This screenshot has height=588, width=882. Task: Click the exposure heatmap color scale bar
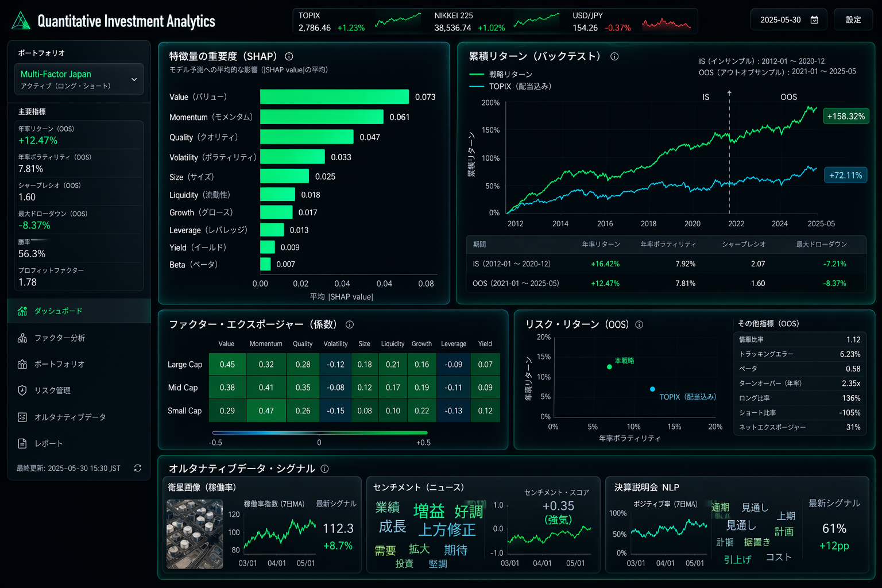320,432
